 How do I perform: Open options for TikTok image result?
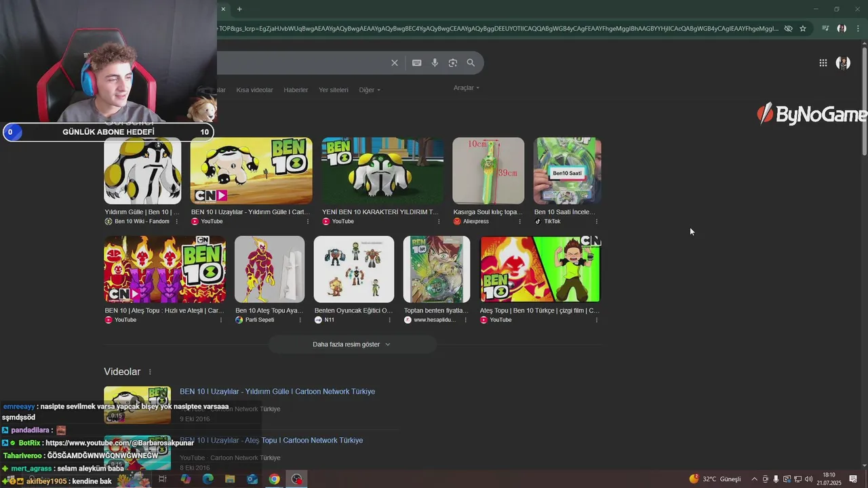coord(597,222)
